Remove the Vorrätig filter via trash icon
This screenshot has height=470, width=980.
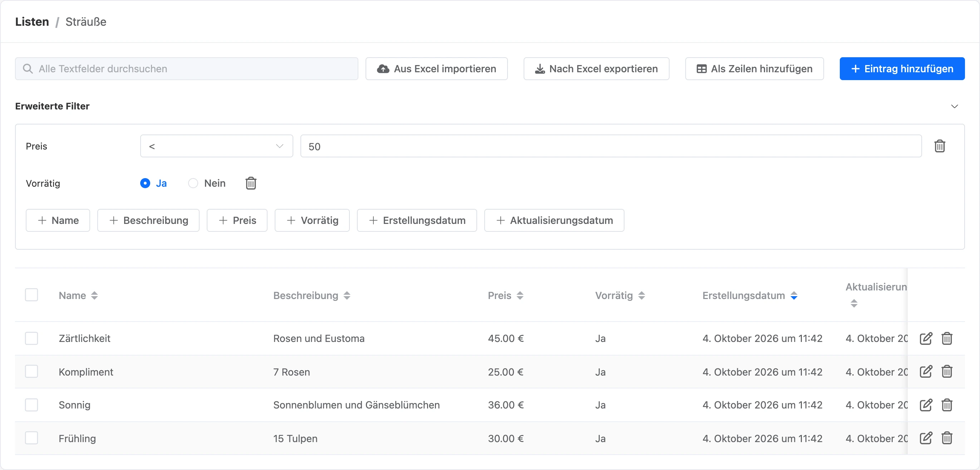(x=251, y=183)
